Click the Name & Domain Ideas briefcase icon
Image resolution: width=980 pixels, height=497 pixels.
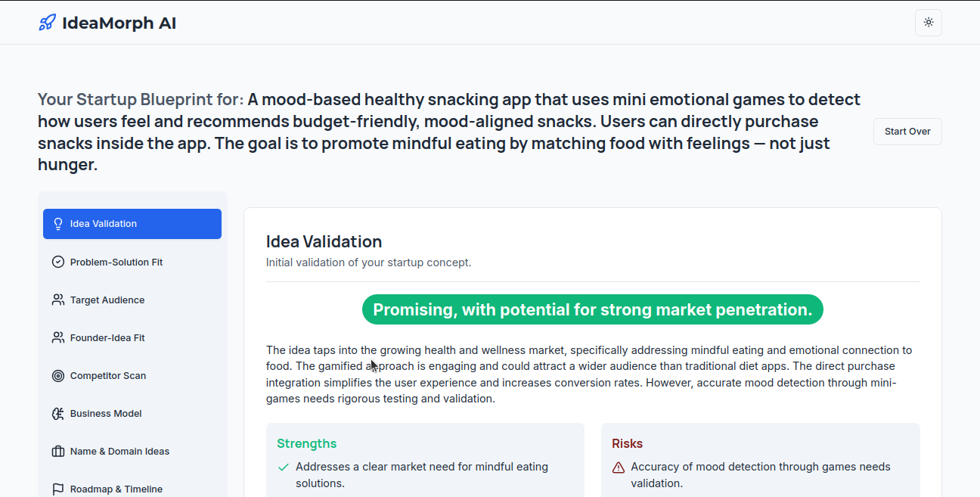coord(58,451)
